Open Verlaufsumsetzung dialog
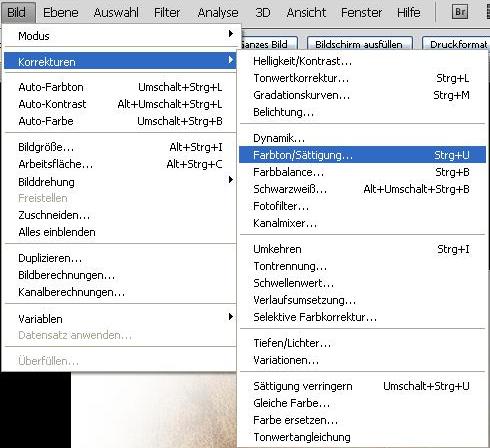490x448 pixels. [x=362, y=300]
